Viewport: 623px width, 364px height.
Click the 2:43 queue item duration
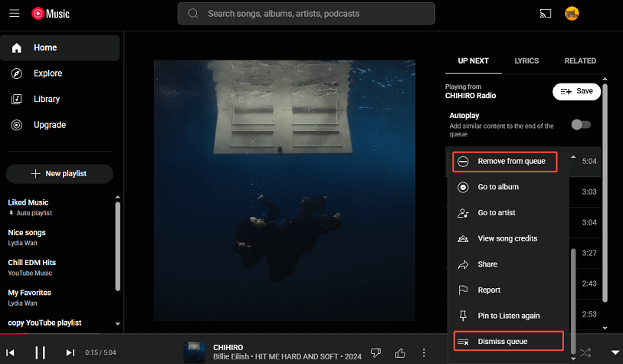click(589, 284)
